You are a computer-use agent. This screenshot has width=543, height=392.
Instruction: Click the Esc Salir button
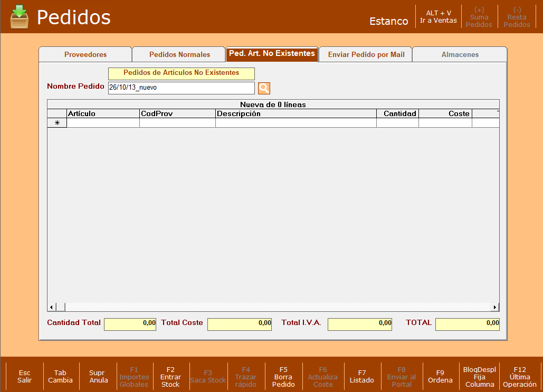(25, 376)
